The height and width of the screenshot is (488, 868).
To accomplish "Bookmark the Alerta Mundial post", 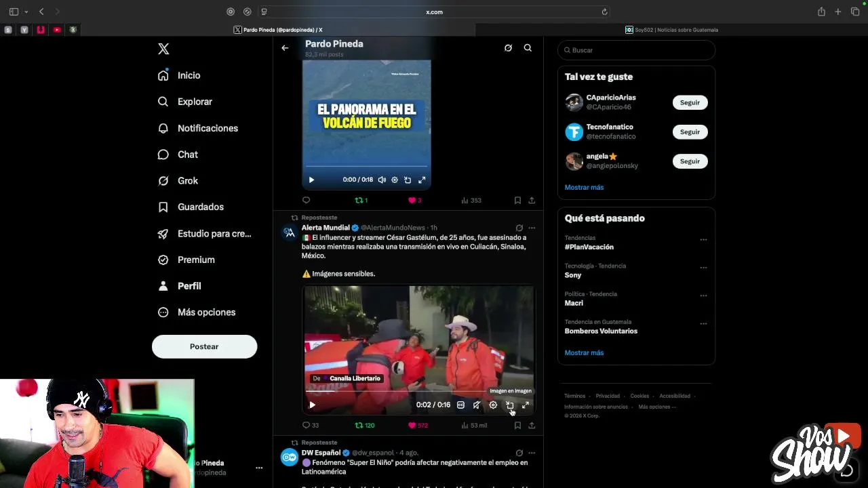I will [517, 425].
